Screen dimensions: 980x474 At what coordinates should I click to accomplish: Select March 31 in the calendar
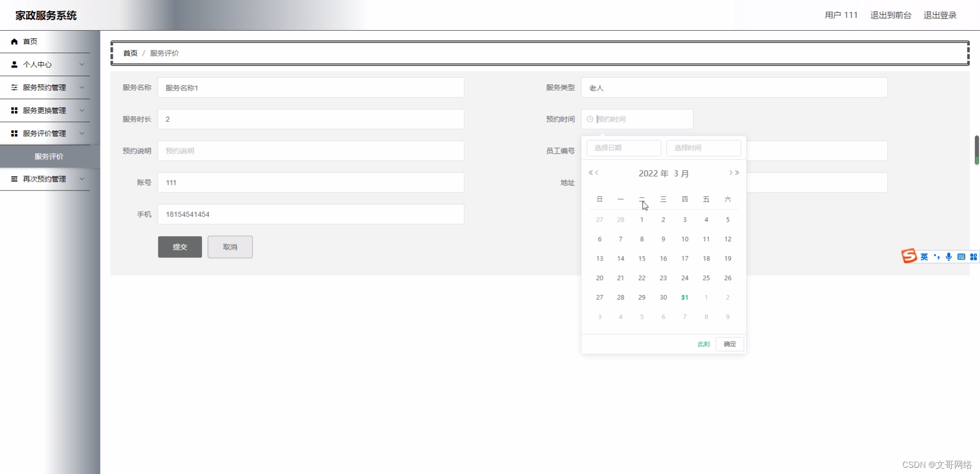coord(684,297)
